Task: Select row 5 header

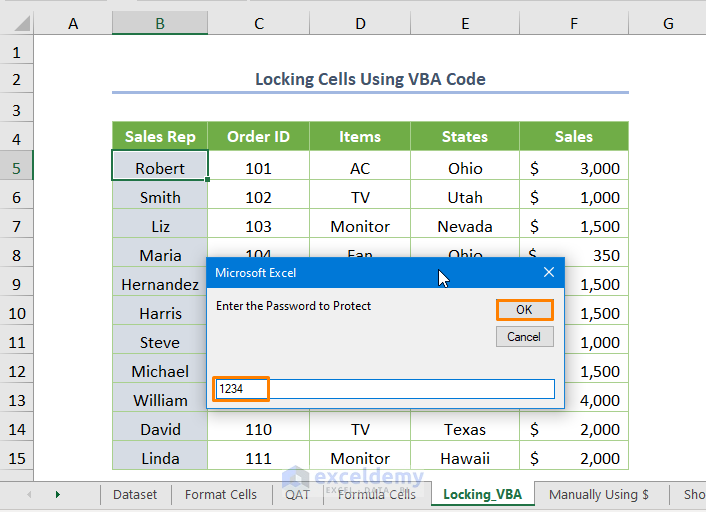Action: [17, 168]
